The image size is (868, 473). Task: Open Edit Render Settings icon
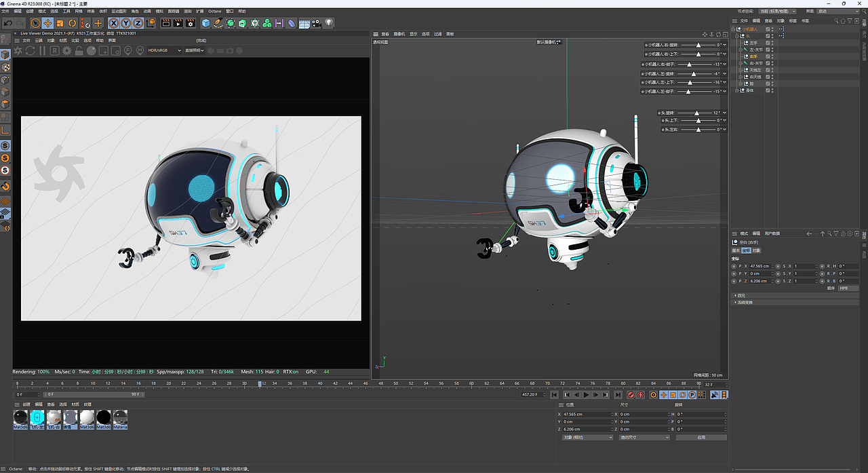190,23
